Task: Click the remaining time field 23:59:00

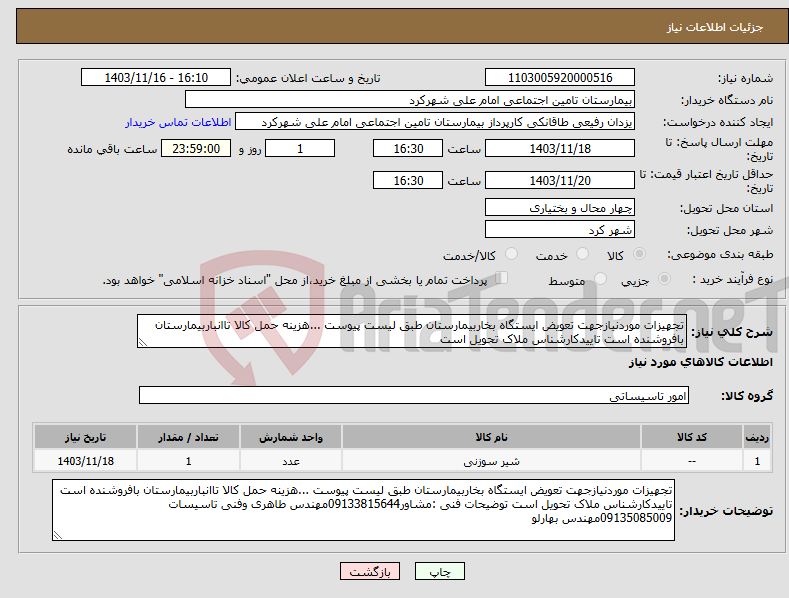Action: pyautogui.click(x=196, y=148)
